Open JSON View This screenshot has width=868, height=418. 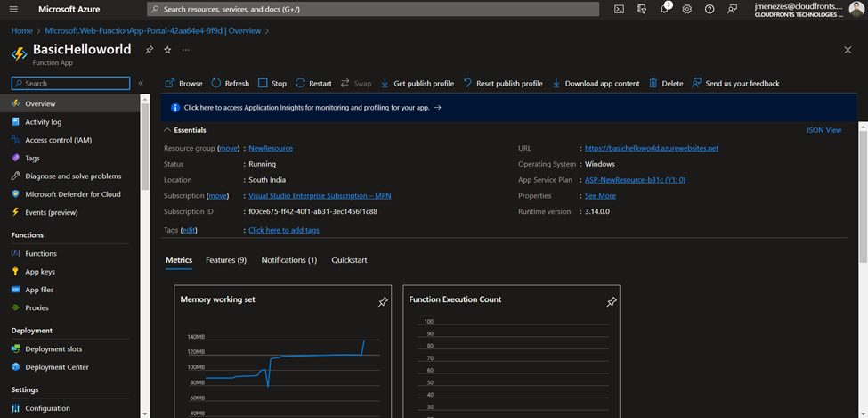[x=823, y=130]
